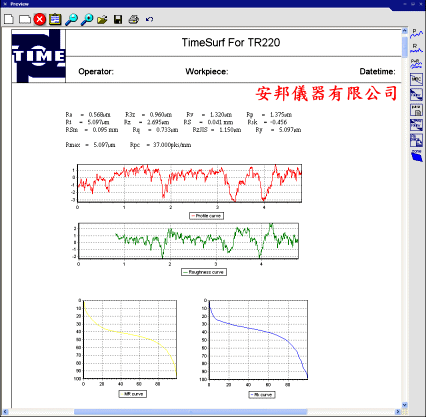The width and height of the screenshot is (426, 417).
Task: Click the red Chinese company name text
Action: click(x=326, y=93)
